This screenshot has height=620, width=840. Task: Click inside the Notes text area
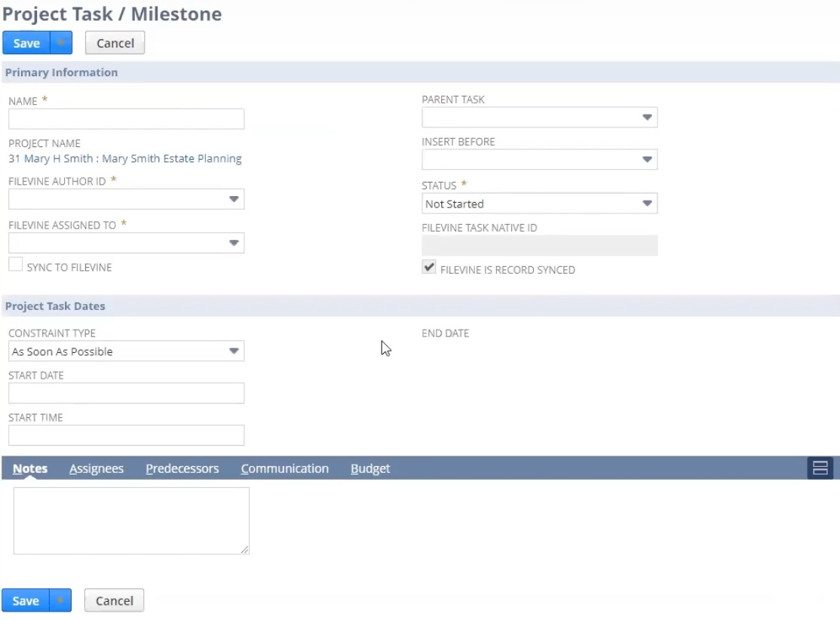[x=131, y=521]
